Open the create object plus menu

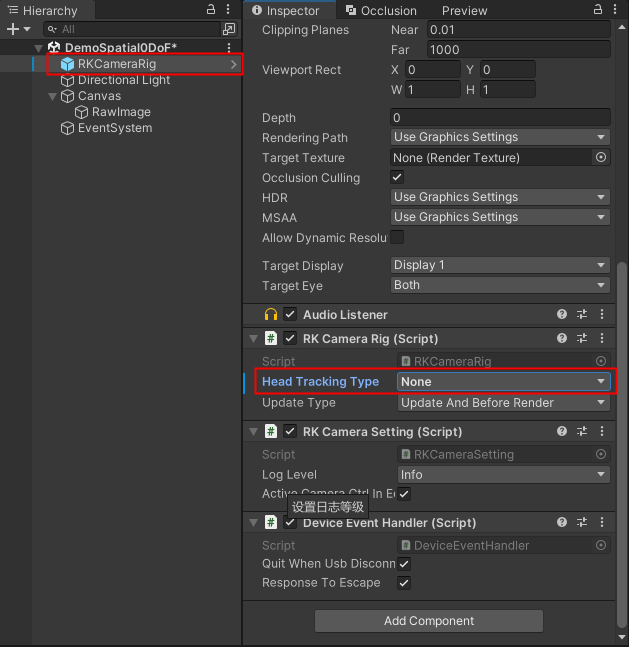pos(18,29)
